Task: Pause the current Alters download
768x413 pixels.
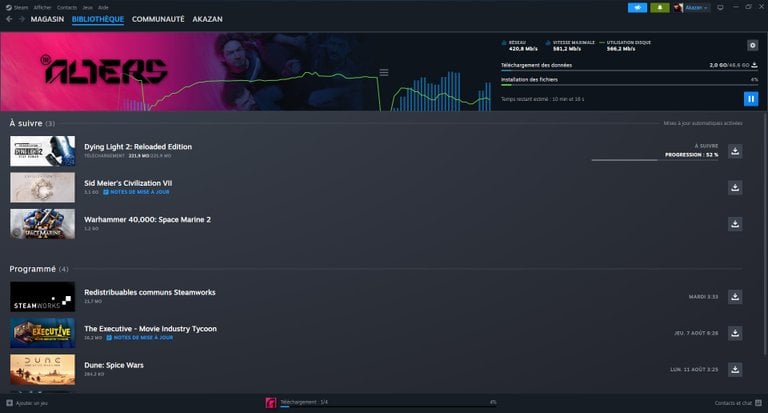Action: pyautogui.click(x=751, y=99)
